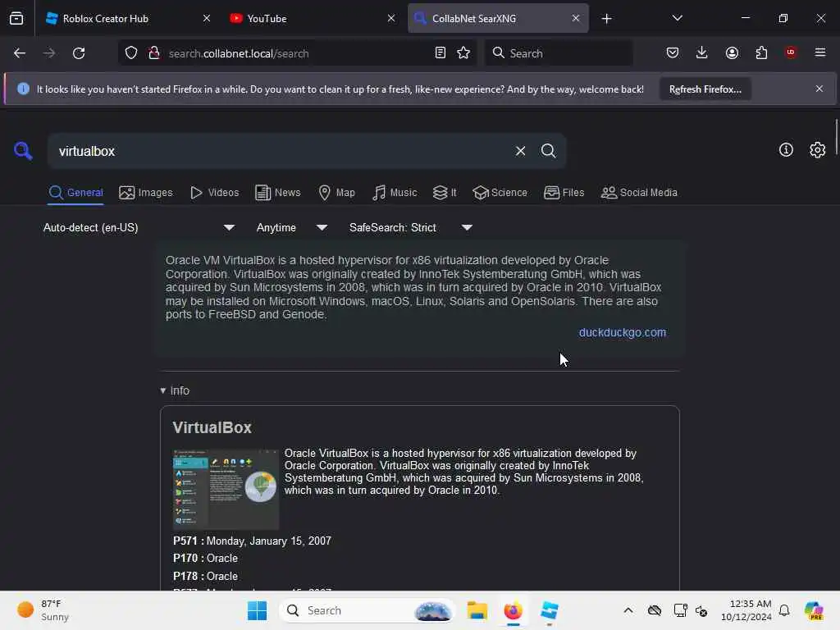Focus the Firefox toolbar Search box
840x630 pixels.
[x=559, y=53]
